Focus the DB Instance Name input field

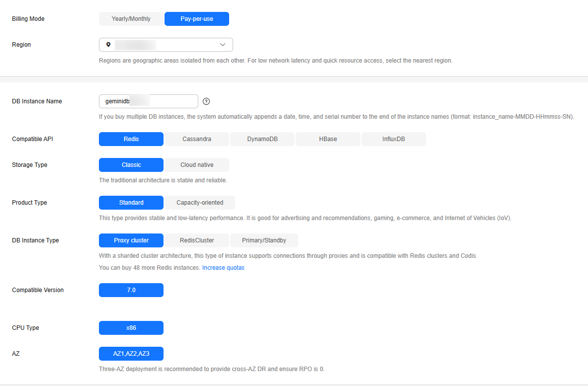(x=149, y=101)
